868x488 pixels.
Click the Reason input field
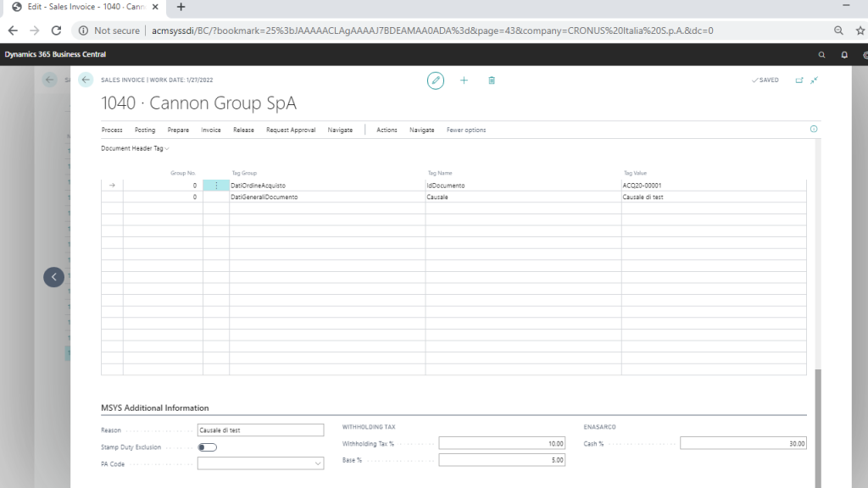click(x=260, y=430)
